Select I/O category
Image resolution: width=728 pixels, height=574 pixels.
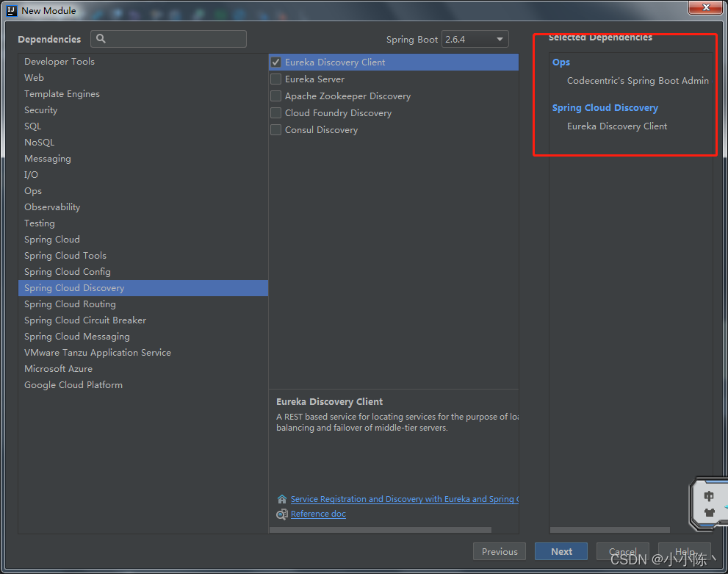[x=143, y=175]
